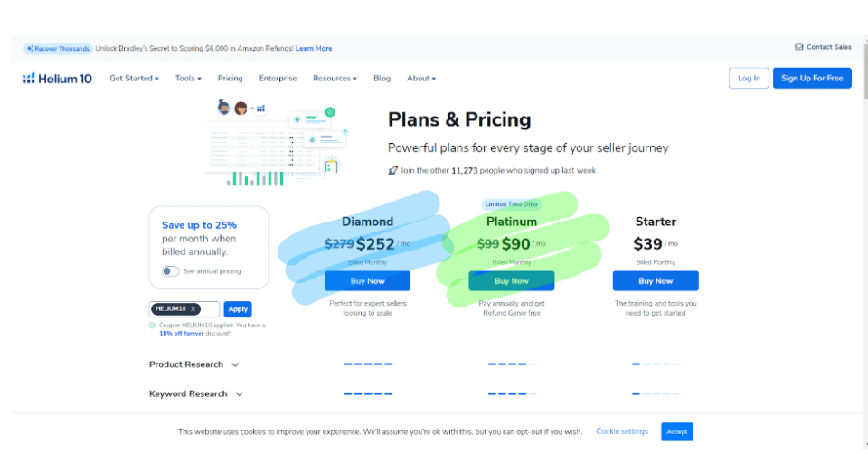
Task: Go to the Pricing page
Action: [x=230, y=79]
